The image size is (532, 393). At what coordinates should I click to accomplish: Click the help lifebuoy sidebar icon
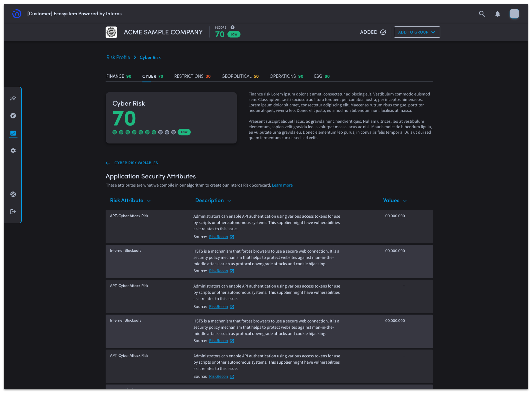click(13, 194)
